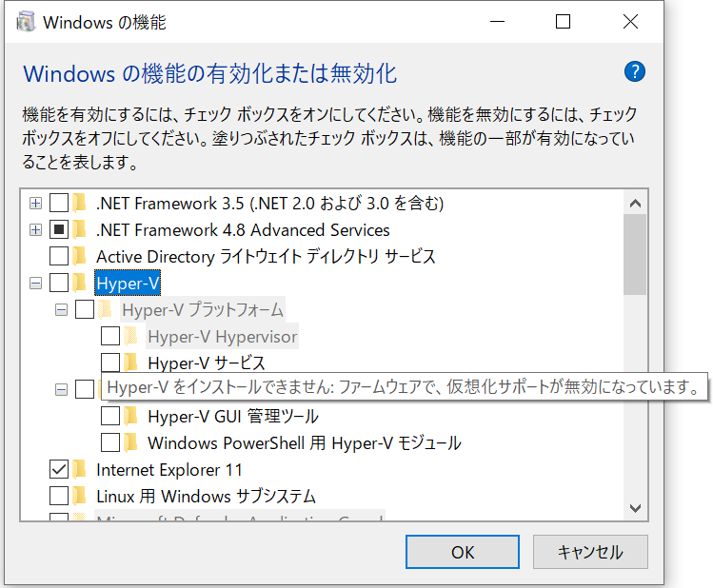This screenshot has width=713, height=588.
Task: Expand .NET Framework 4.8 Advanced Services node
Action: (x=35, y=230)
